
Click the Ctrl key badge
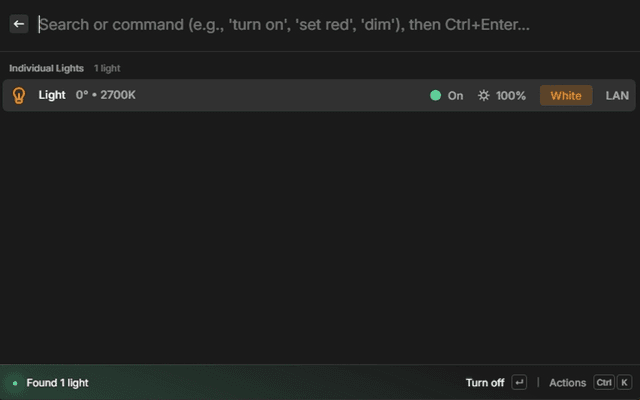(604, 383)
